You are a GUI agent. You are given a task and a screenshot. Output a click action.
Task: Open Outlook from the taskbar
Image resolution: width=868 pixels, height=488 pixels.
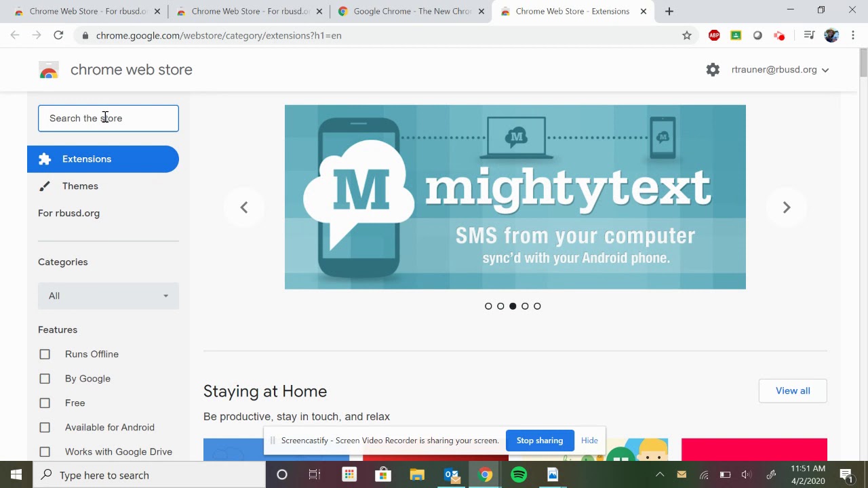click(452, 474)
